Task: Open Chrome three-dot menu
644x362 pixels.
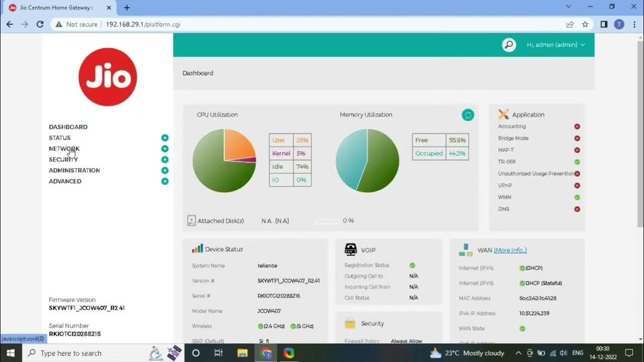Action: [x=634, y=24]
